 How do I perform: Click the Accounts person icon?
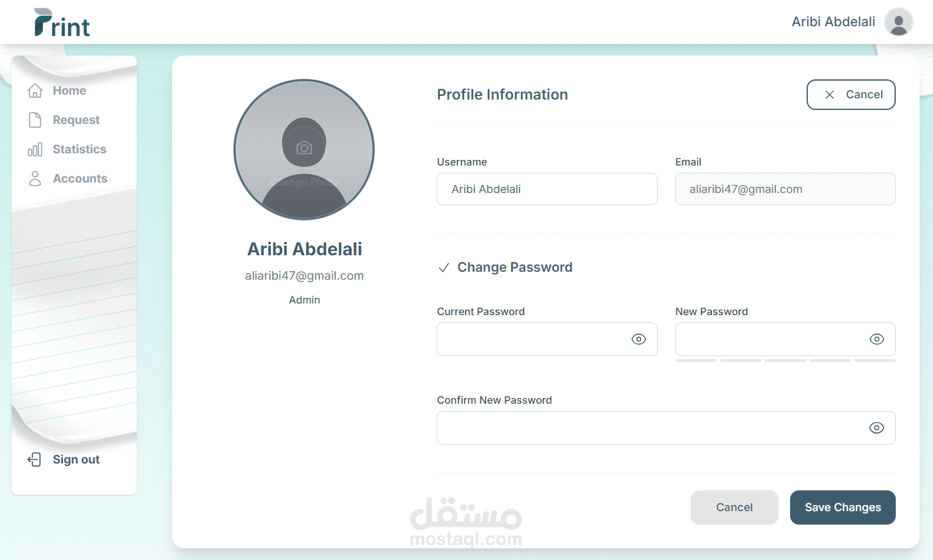click(35, 178)
